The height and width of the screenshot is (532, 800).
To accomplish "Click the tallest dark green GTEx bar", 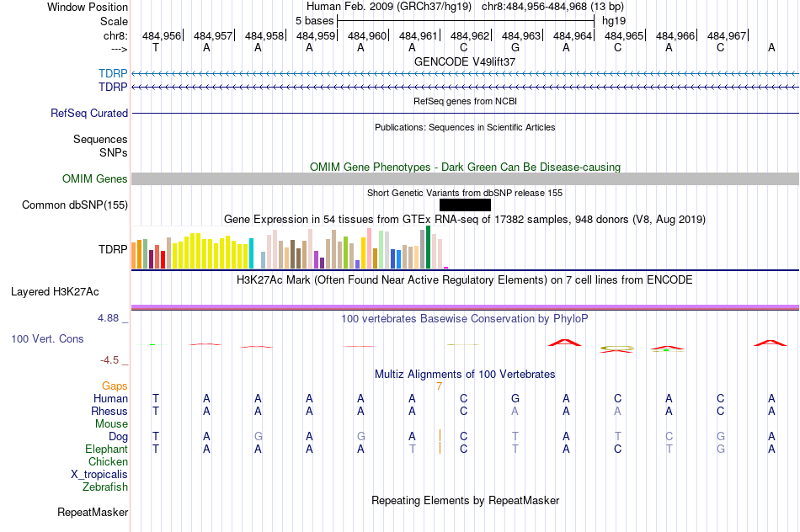I will click(x=428, y=247).
